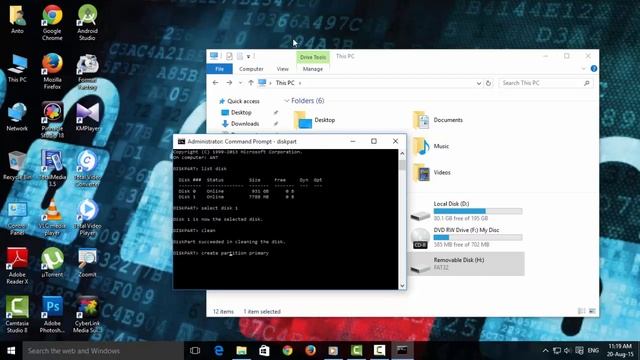Select the Network desktop icon
Viewport: 640px width, 360px height.
(x=17, y=118)
